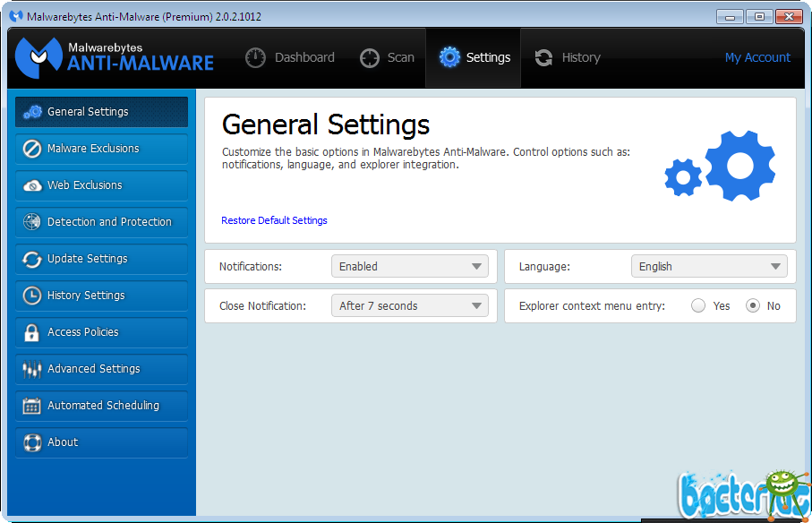Click the My Account link

pos(757,57)
